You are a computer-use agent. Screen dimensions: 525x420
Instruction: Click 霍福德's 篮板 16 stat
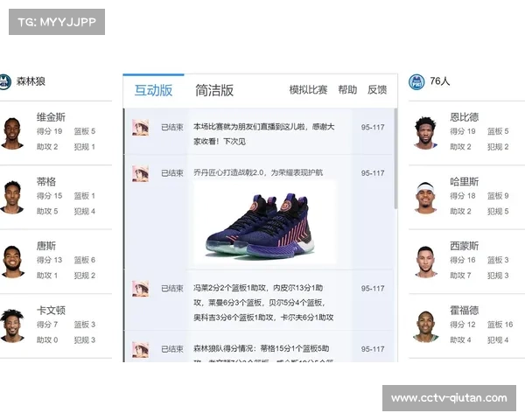[500, 325]
